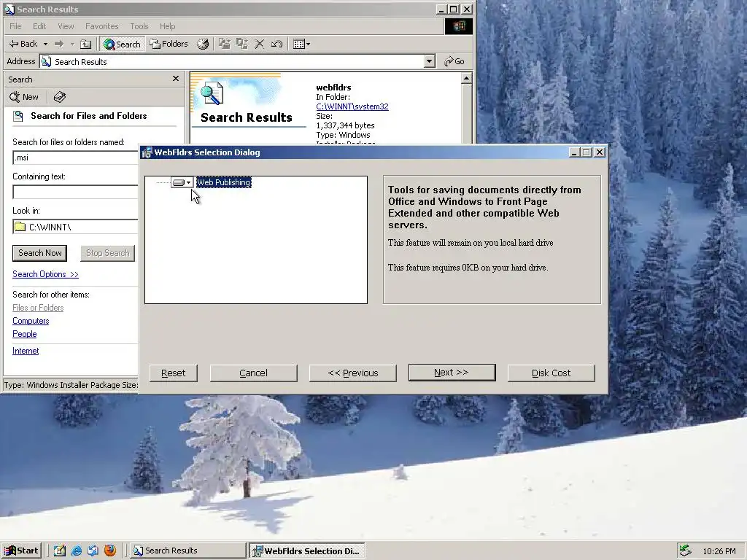This screenshot has width=747, height=560.
Task: Click the system tray hardware icon
Action: click(x=685, y=551)
